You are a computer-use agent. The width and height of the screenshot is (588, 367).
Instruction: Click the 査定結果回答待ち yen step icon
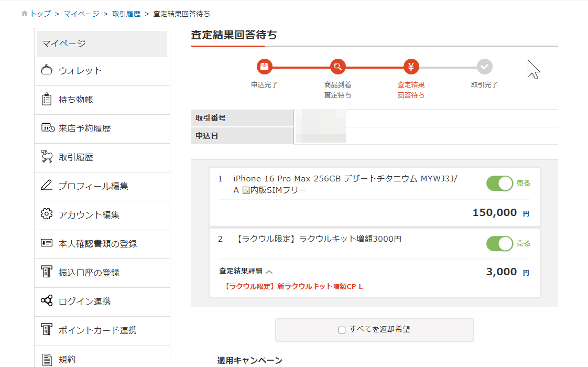click(x=411, y=67)
